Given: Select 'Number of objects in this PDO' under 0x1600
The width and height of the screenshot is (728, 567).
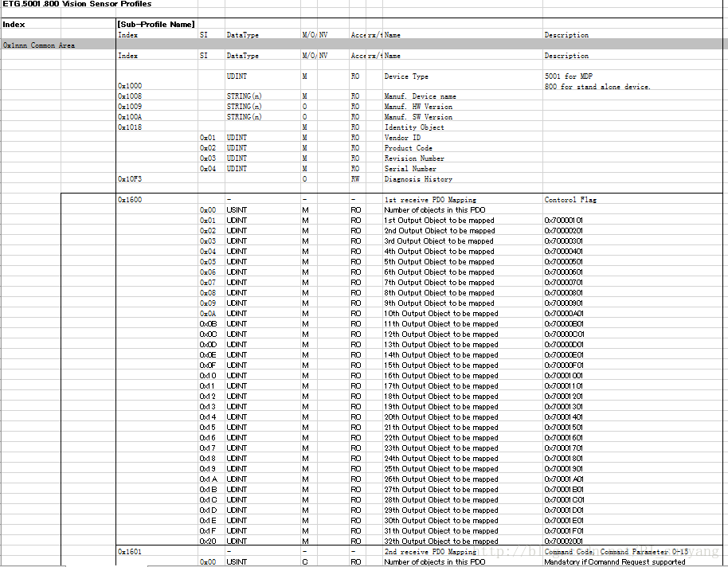Looking at the screenshot, I should tap(435, 210).
